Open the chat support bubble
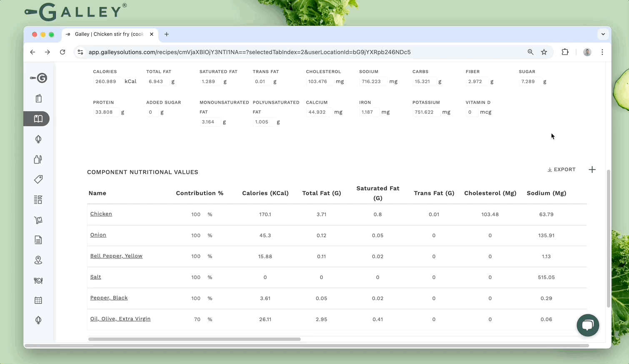 (588, 325)
